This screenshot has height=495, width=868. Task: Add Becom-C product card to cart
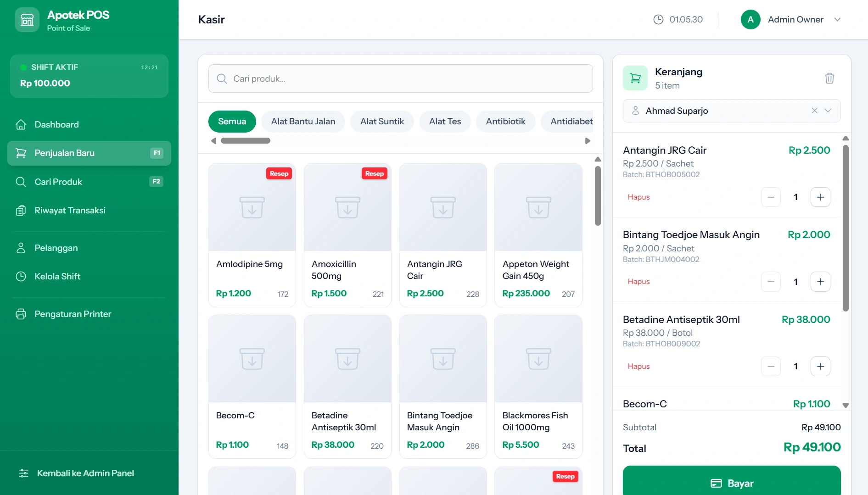252,387
